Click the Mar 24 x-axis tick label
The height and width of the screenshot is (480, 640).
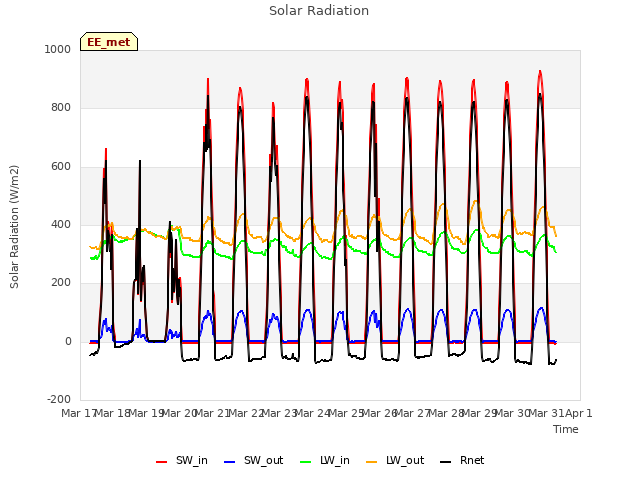pos(312,413)
